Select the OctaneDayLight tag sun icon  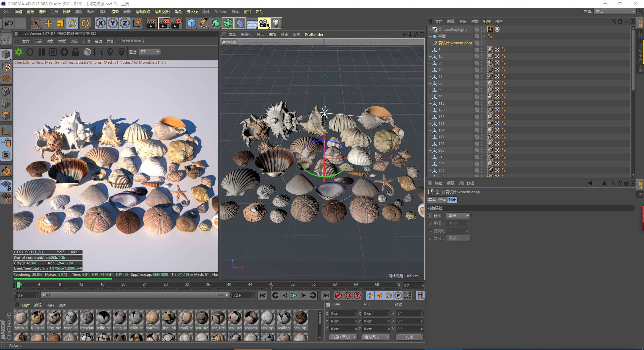(490, 30)
